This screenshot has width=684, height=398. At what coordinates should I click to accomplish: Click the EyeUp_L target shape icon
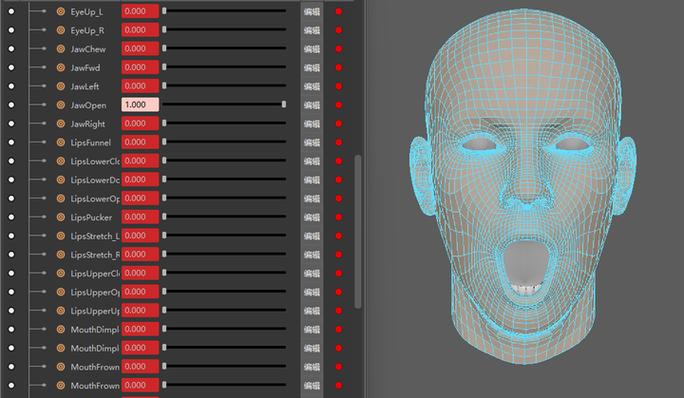(61, 12)
